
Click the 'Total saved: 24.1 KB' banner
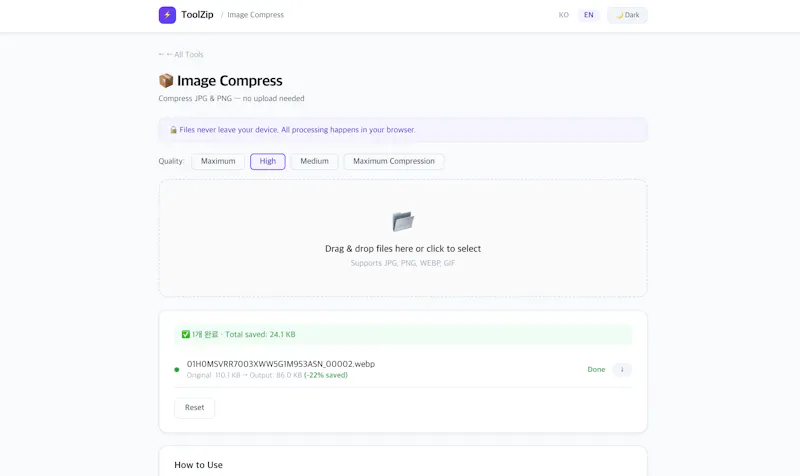point(403,334)
